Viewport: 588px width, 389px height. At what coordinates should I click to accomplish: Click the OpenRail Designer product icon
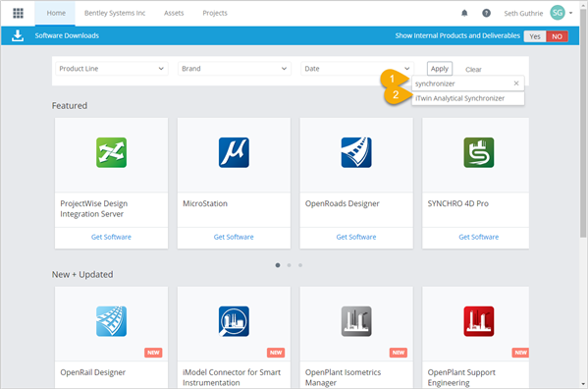[111, 321]
